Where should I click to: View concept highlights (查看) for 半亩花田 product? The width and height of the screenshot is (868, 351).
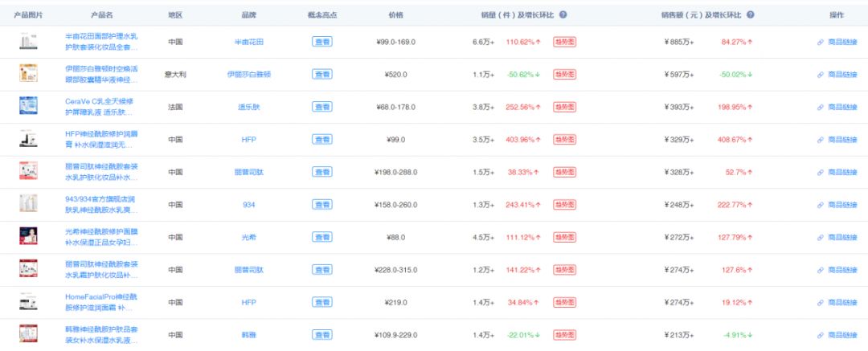coord(322,42)
